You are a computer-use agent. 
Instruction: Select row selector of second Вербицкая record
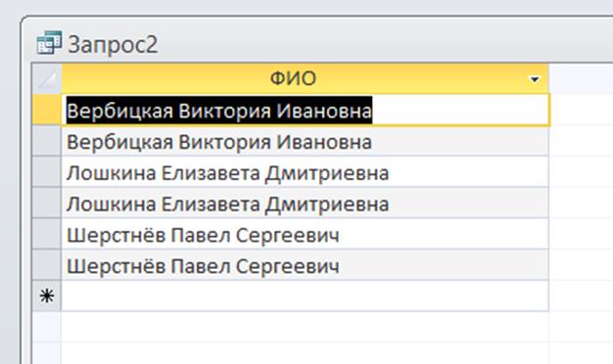point(47,141)
